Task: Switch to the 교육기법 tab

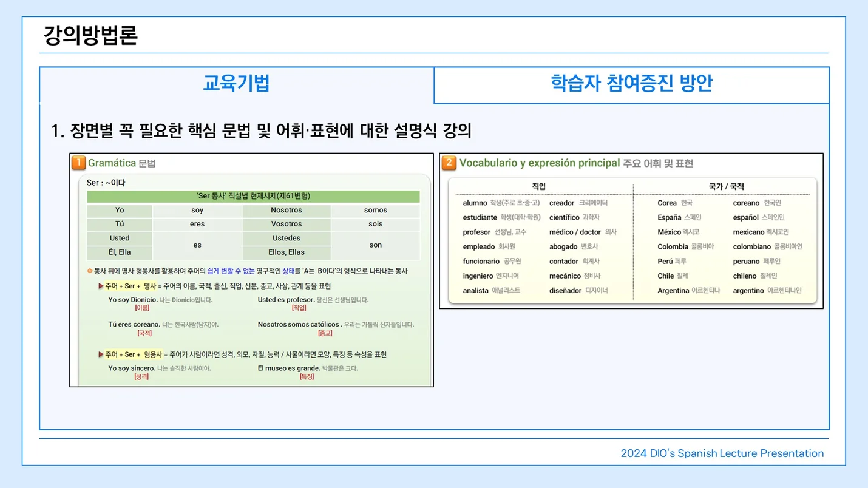Action: point(237,84)
